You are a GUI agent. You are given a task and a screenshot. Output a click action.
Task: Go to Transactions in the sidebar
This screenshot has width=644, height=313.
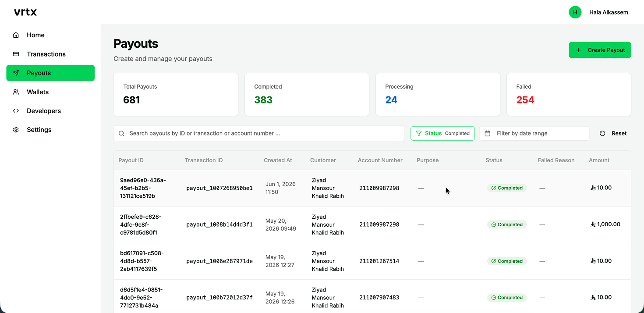pos(50,54)
